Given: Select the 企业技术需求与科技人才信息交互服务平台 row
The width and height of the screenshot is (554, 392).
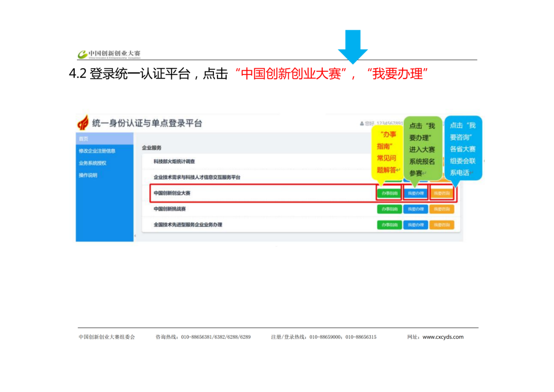Looking at the screenshot, I should coord(197,178).
